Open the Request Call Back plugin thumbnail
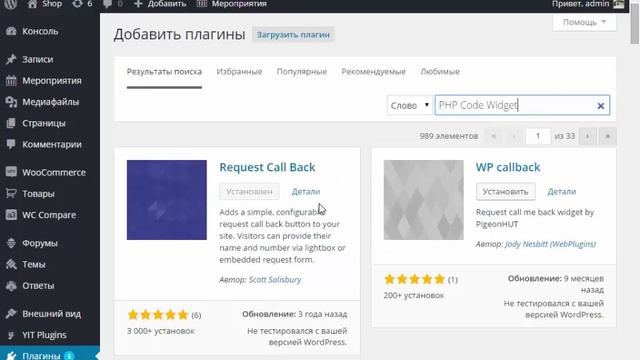Screen dimensions: 640x360 click(167, 200)
